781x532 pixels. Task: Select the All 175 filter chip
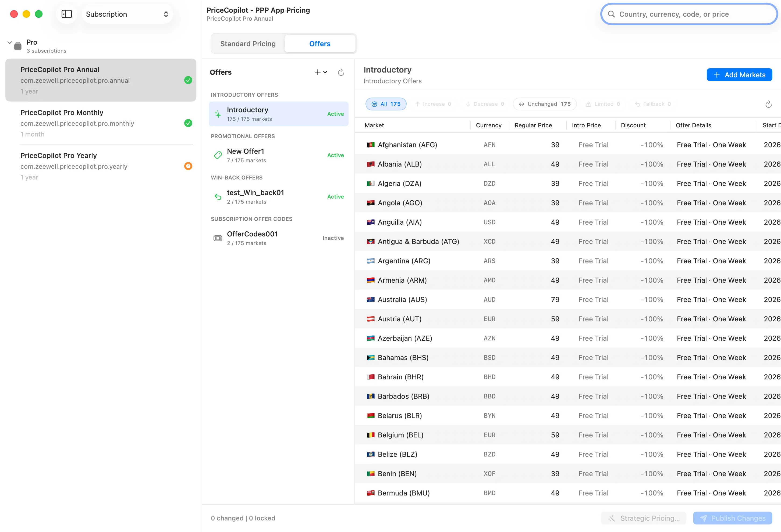[386, 104]
